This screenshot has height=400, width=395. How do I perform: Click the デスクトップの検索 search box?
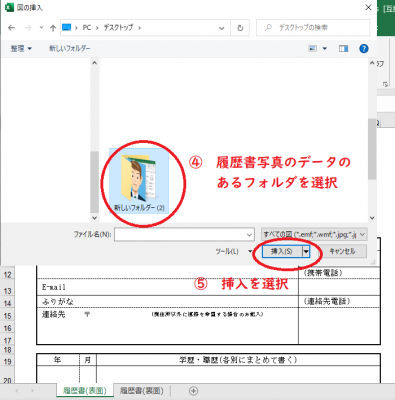(x=313, y=28)
